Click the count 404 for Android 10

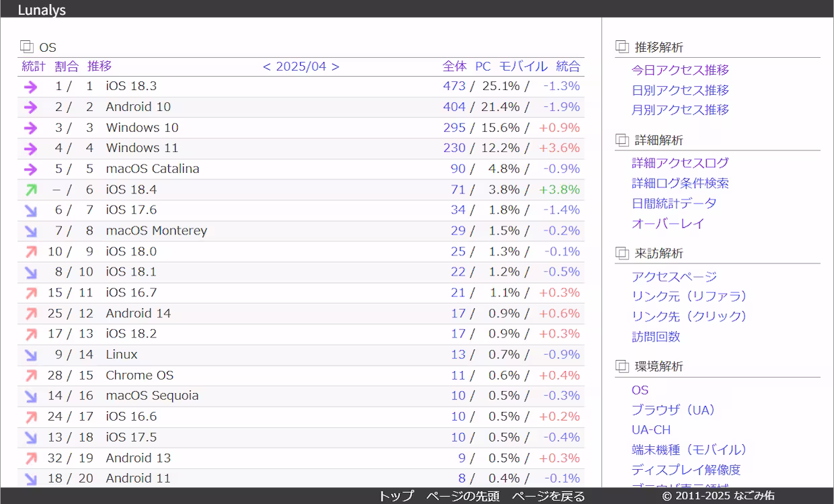(454, 107)
